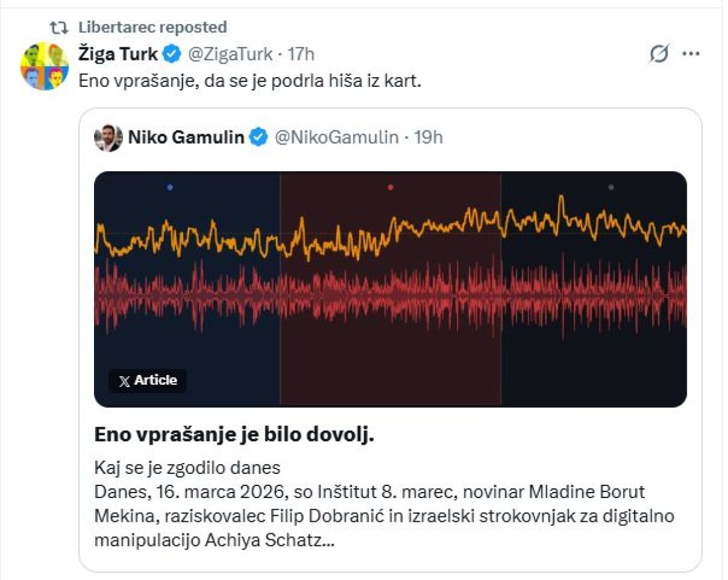Click the X Article badge on the image

(x=148, y=381)
